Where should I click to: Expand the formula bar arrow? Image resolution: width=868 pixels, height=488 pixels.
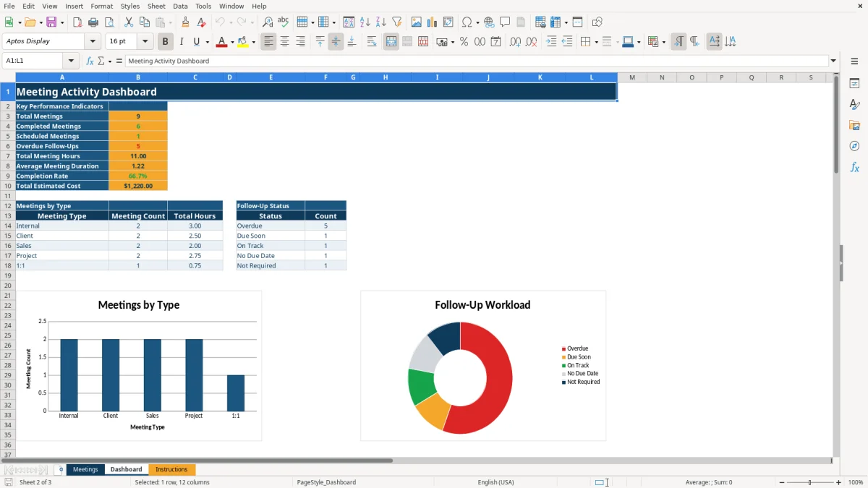(833, 61)
